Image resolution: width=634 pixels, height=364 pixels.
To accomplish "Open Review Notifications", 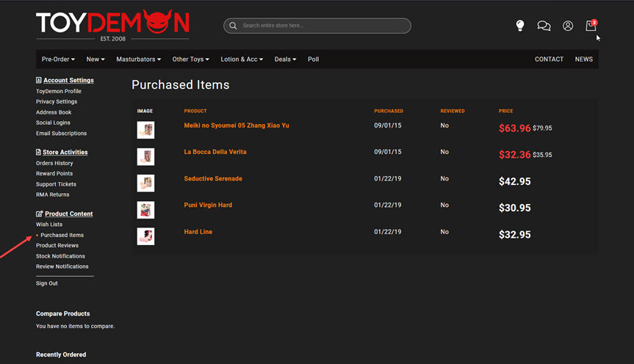I will pyautogui.click(x=62, y=266).
